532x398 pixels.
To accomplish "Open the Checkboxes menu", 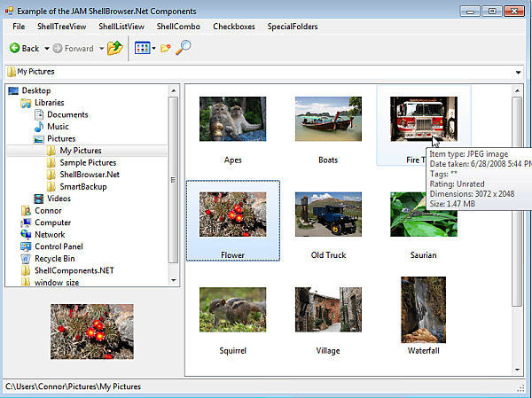I will click(234, 27).
